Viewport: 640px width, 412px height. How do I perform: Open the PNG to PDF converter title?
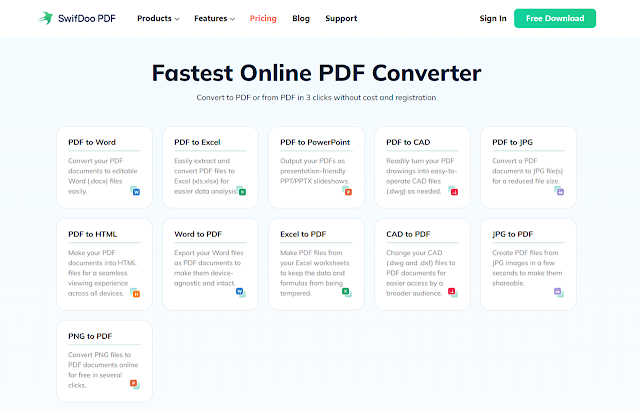coord(90,336)
